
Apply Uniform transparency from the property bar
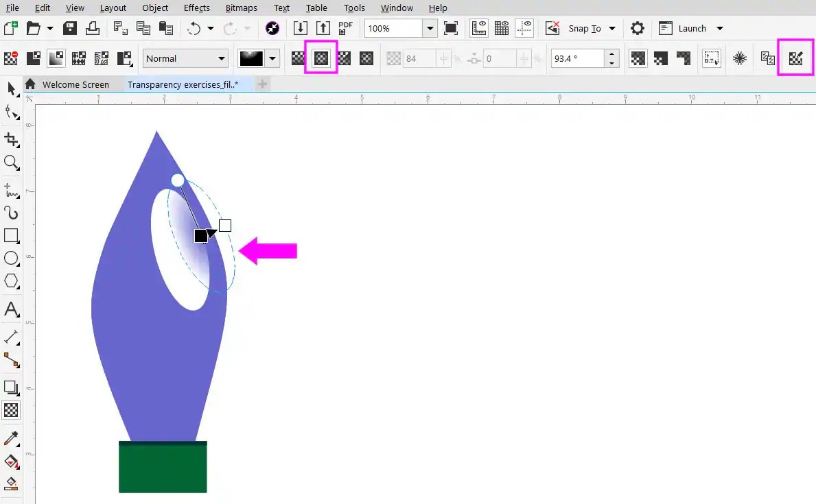tap(320, 58)
